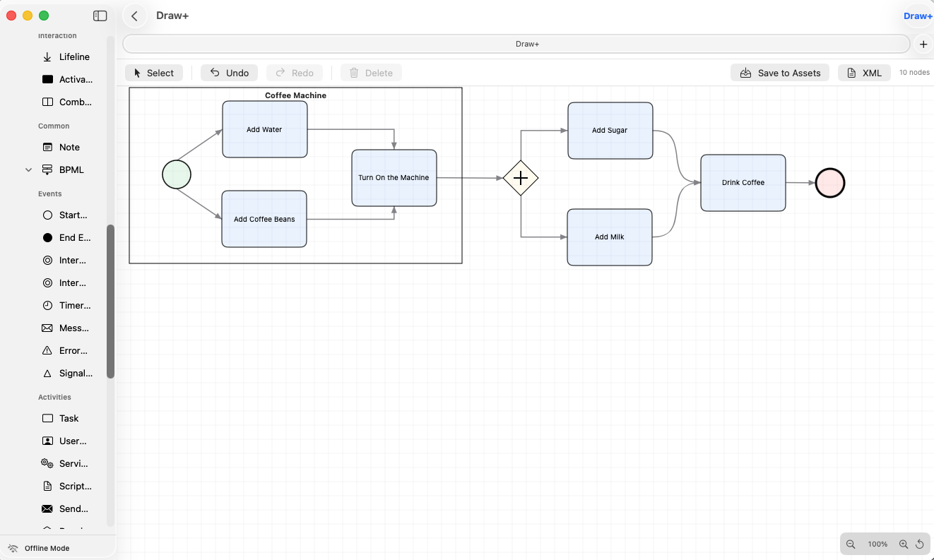Add a Send task shape
The height and width of the screenshot is (560, 934).
[66, 508]
